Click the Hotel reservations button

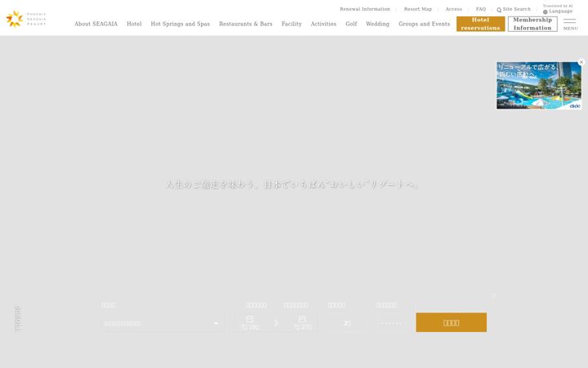click(x=480, y=24)
